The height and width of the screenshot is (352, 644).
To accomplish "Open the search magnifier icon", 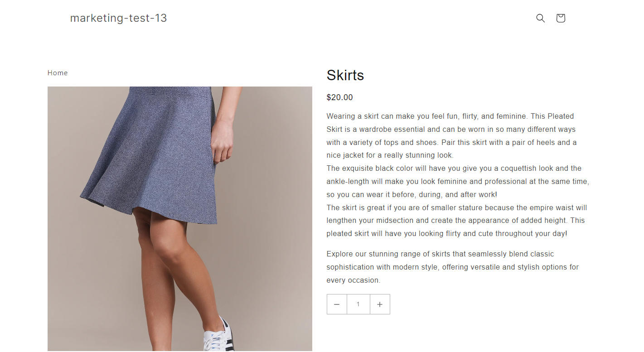I will coord(540,18).
